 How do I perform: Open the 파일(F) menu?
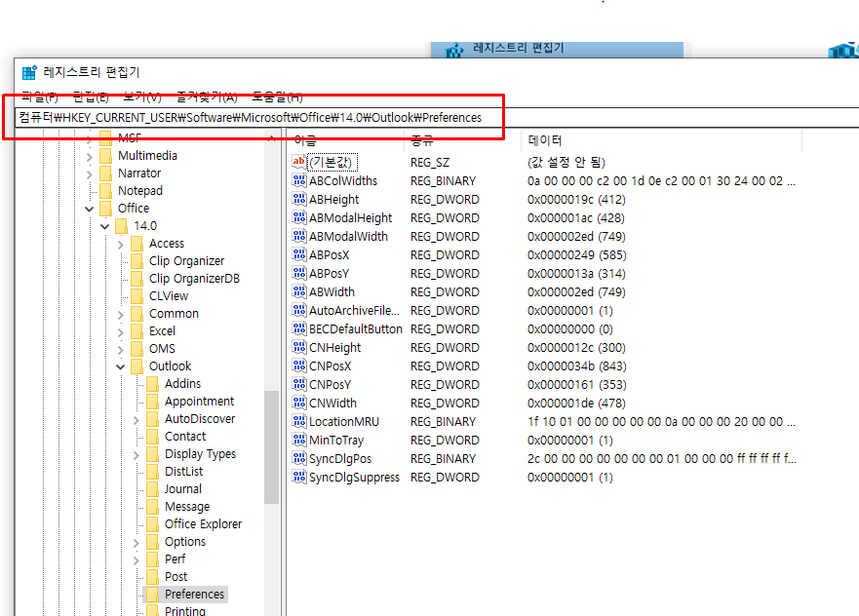coord(39,97)
